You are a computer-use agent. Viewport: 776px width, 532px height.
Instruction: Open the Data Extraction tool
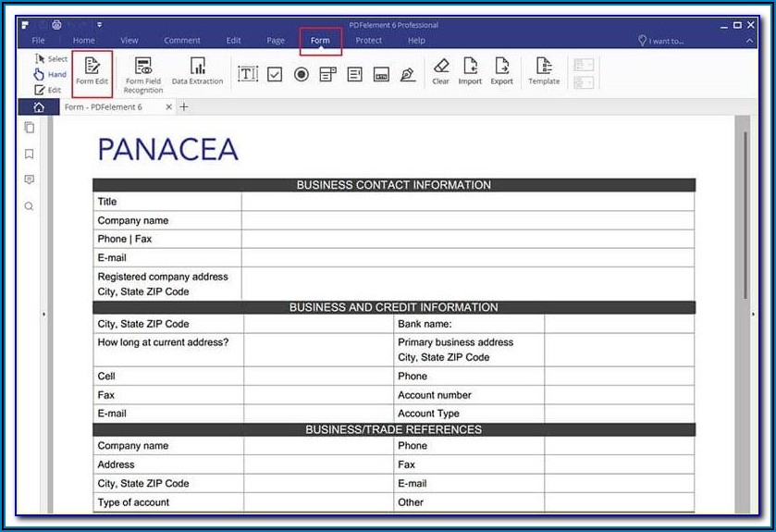pyautogui.click(x=197, y=71)
